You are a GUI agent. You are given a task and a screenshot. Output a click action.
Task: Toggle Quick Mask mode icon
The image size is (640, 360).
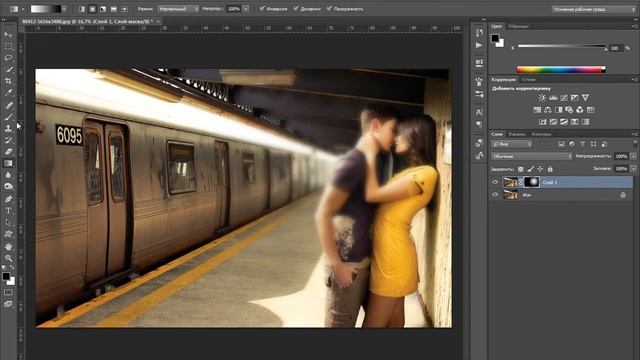pyautogui.click(x=8, y=292)
